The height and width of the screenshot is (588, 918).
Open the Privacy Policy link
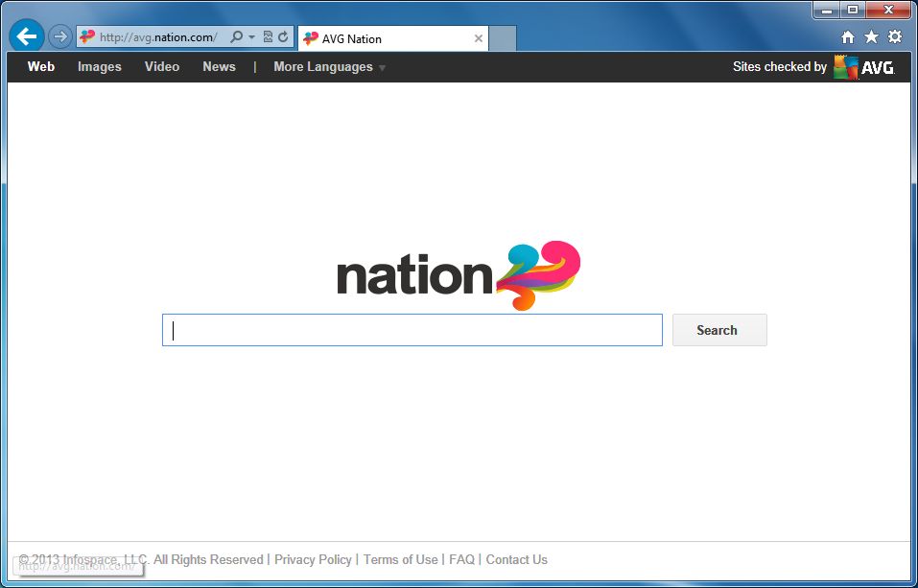(313, 559)
